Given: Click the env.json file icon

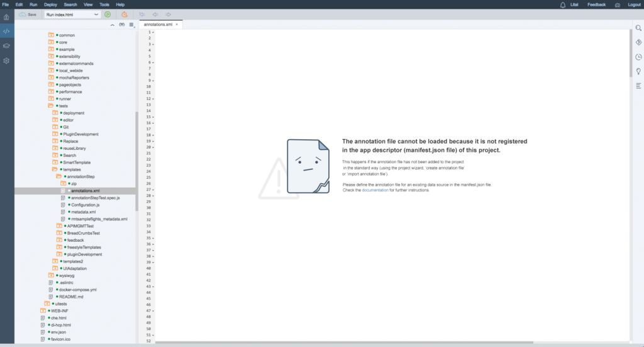Looking at the screenshot, I should point(43,332).
